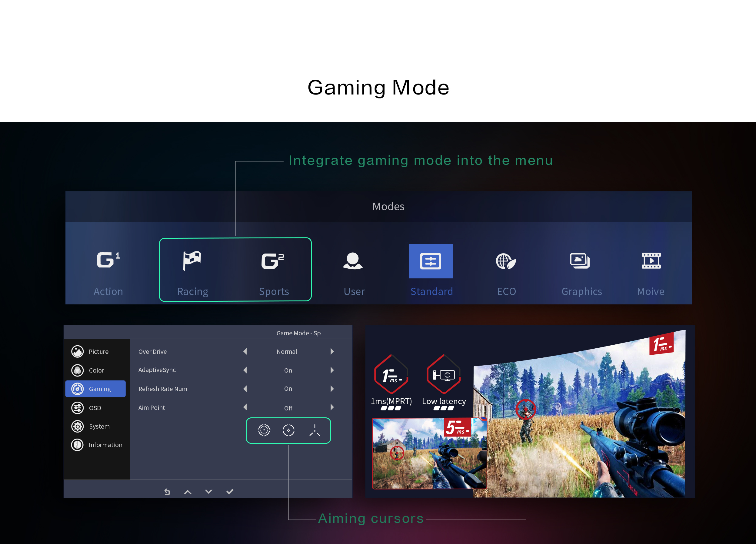Click the highlighted Standard mode tile
Viewport: 756px width, 544px height.
pos(431,261)
